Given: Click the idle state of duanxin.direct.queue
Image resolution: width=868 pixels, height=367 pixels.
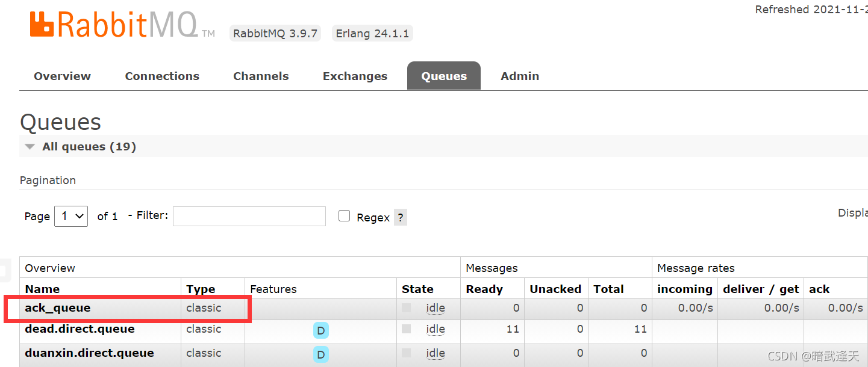Looking at the screenshot, I should (436, 353).
